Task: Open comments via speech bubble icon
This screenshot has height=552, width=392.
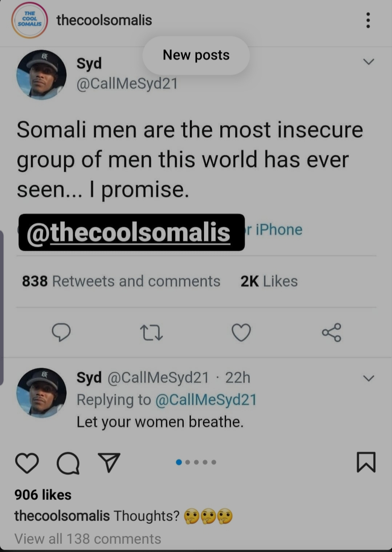Action: point(68,463)
